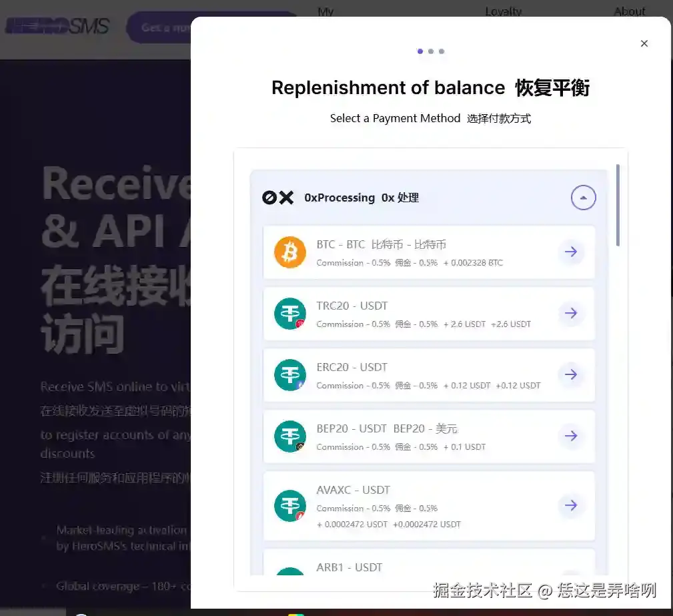This screenshot has height=616, width=673.
Task: Open the Loyalty menu in background page
Action: 504,11
